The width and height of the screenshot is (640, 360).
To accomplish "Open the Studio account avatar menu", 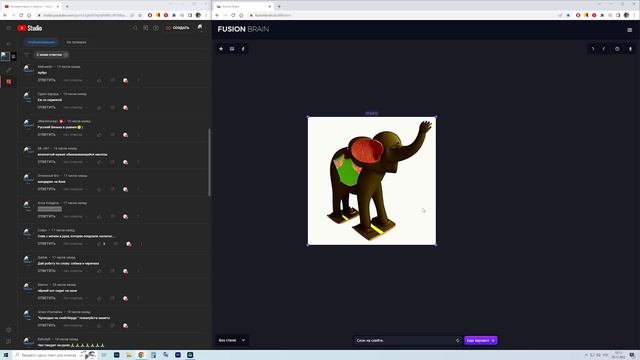I will pyautogui.click(x=200, y=28).
